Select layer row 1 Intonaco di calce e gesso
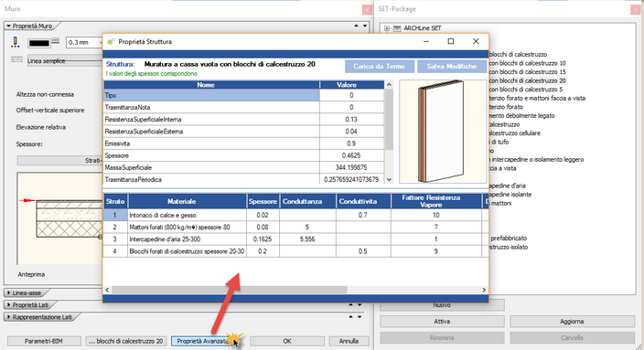The height and width of the screenshot is (350, 644). tap(295, 215)
